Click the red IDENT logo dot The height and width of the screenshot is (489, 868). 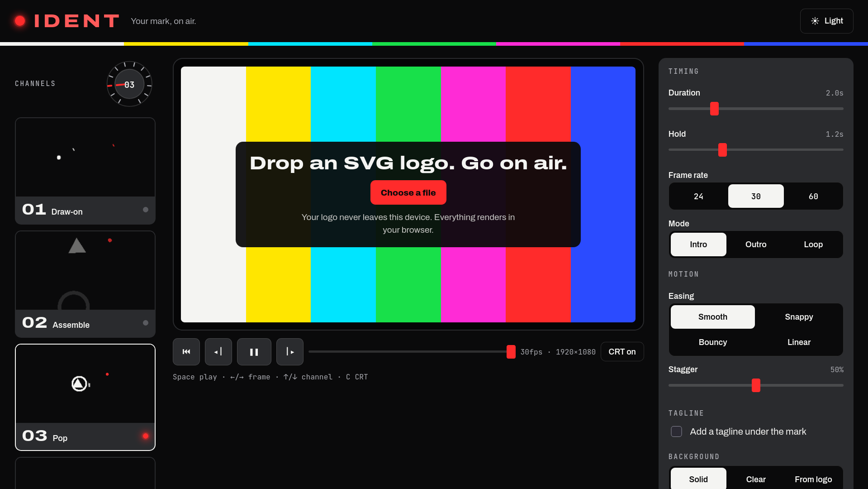20,21
